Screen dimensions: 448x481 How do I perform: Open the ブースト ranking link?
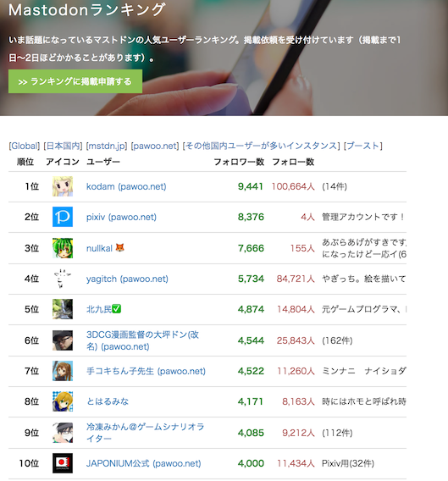coord(363,146)
